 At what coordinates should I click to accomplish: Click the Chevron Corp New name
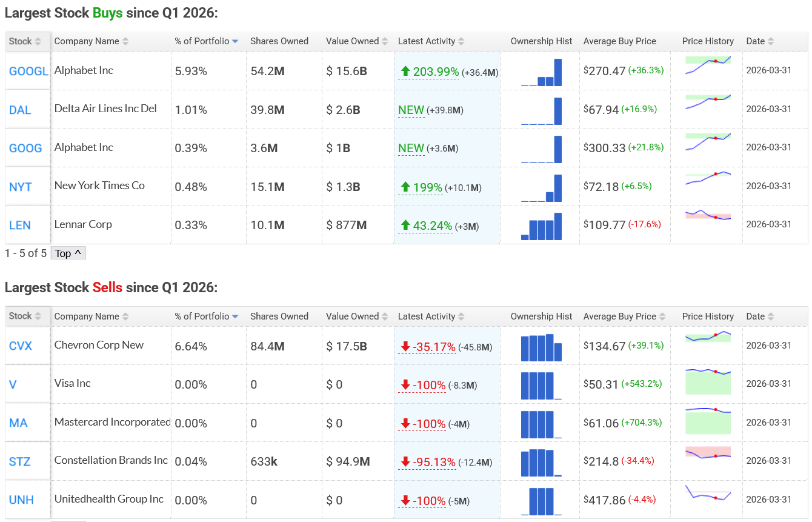point(99,345)
